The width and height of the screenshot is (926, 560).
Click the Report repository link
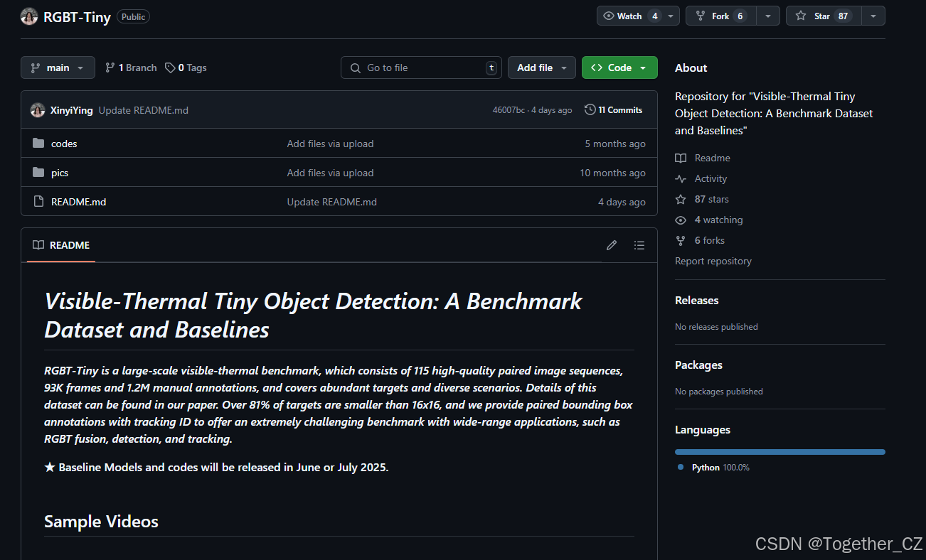(713, 261)
